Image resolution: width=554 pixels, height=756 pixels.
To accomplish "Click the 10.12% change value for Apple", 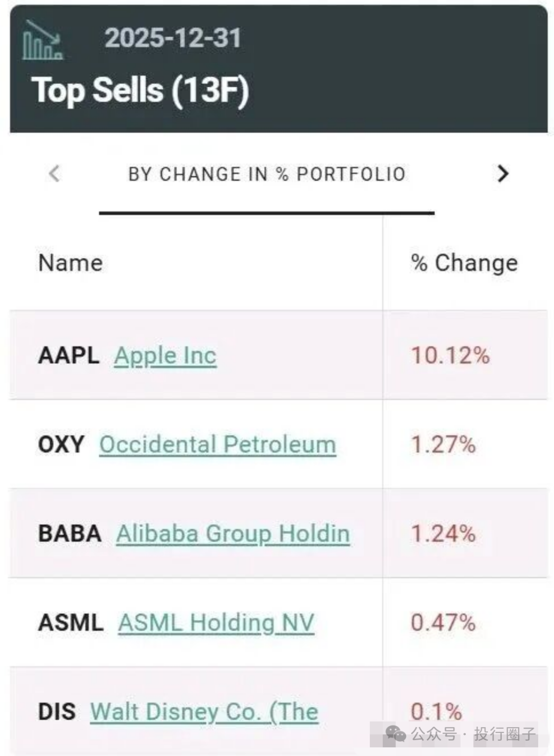I will click(450, 356).
